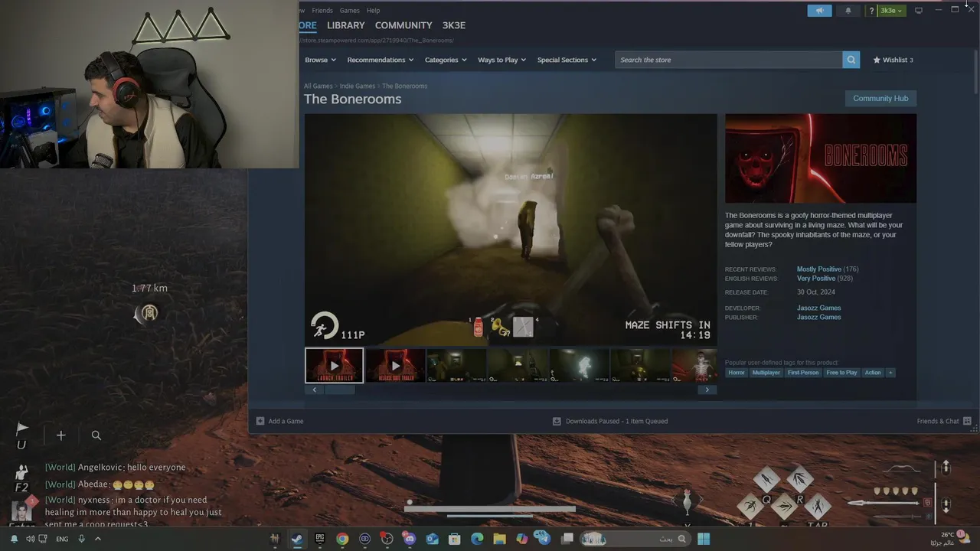The width and height of the screenshot is (980, 551).
Task: Open the COMMUNITY tab in Steam
Action: [403, 25]
